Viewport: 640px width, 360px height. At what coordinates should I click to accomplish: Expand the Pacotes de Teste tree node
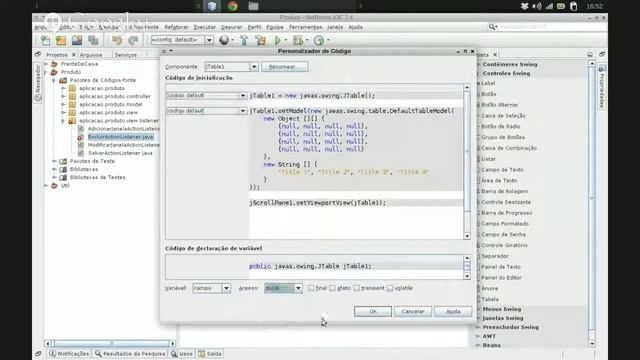(x=54, y=161)
